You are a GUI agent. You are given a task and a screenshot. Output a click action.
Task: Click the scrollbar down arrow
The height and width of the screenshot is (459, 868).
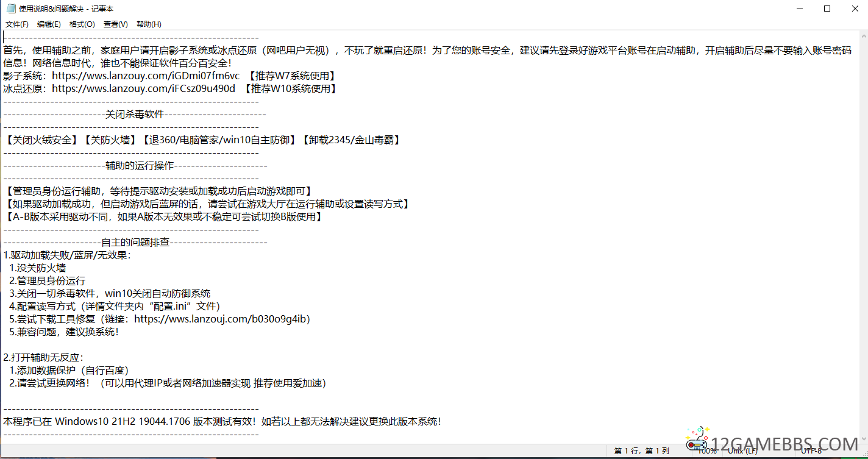coord(862,438)
